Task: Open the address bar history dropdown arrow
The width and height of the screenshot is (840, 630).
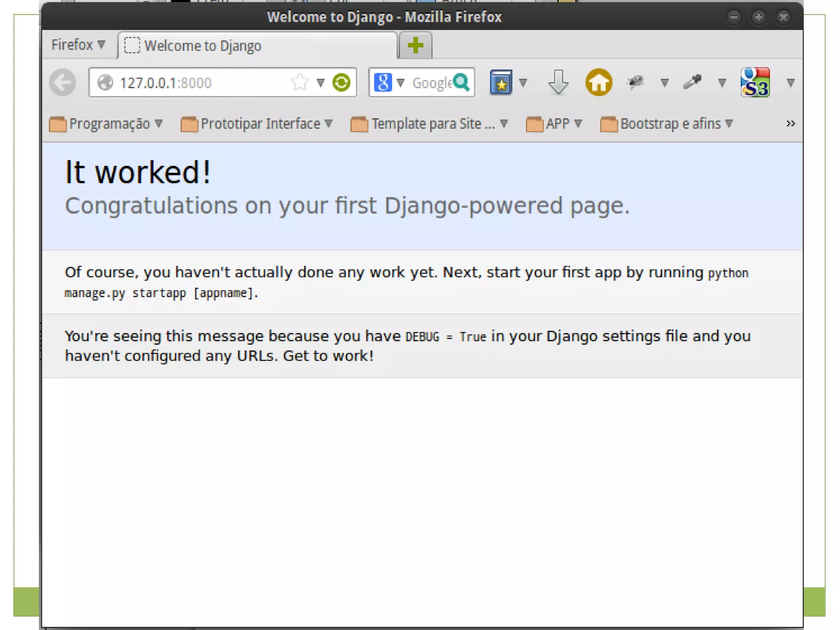Action: tap(321, 82)
